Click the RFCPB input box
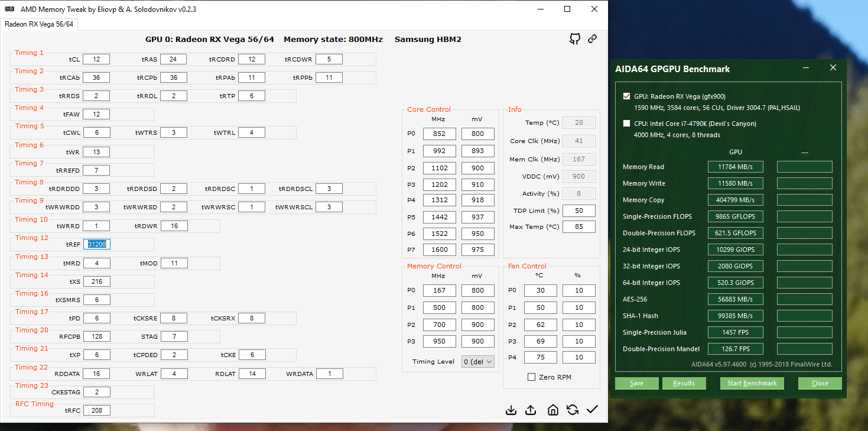 pos(96,336)
